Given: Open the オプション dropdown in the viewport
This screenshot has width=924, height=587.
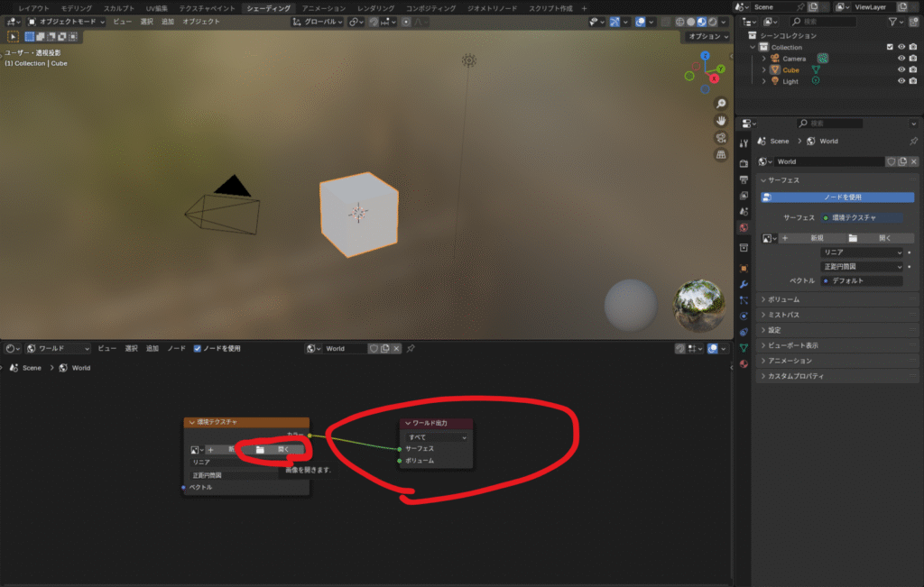Looking at the screenshot, I should coord(707,36).
